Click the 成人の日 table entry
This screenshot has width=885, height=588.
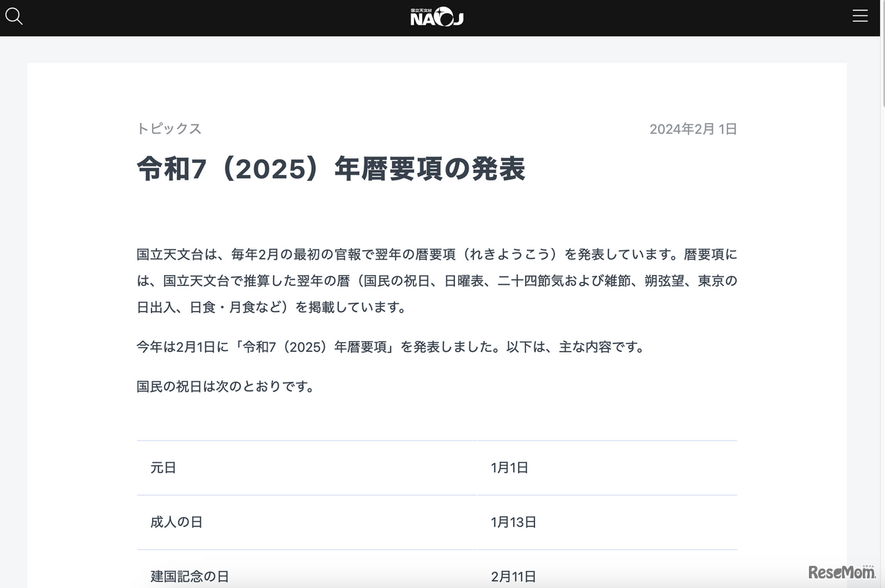coord(177,522)
